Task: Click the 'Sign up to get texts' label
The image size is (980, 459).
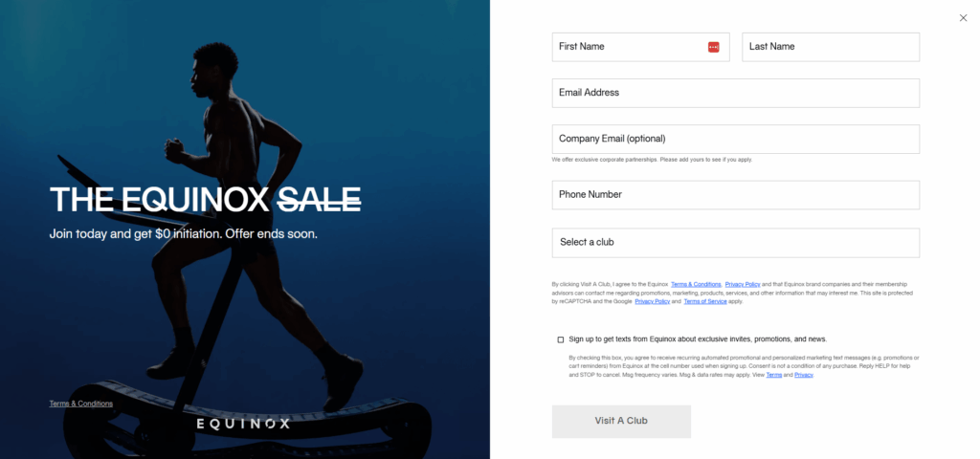Action: [698, 339]
